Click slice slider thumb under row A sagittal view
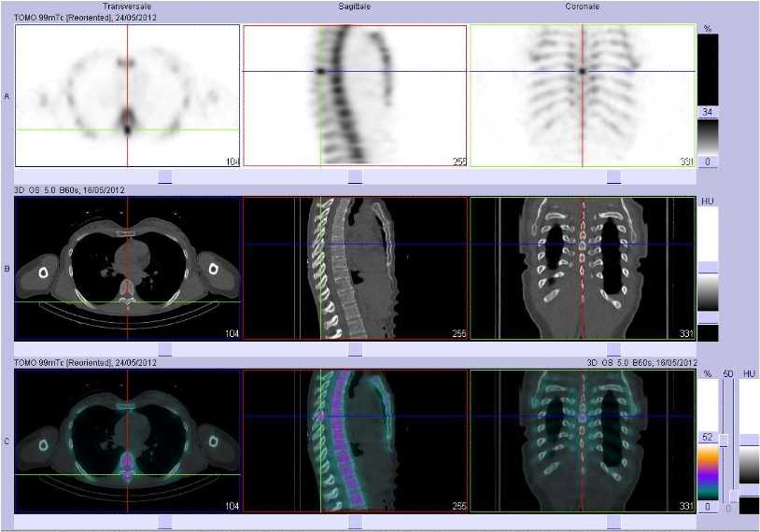This screenshot has height=532, width=760. pos(355,176)
